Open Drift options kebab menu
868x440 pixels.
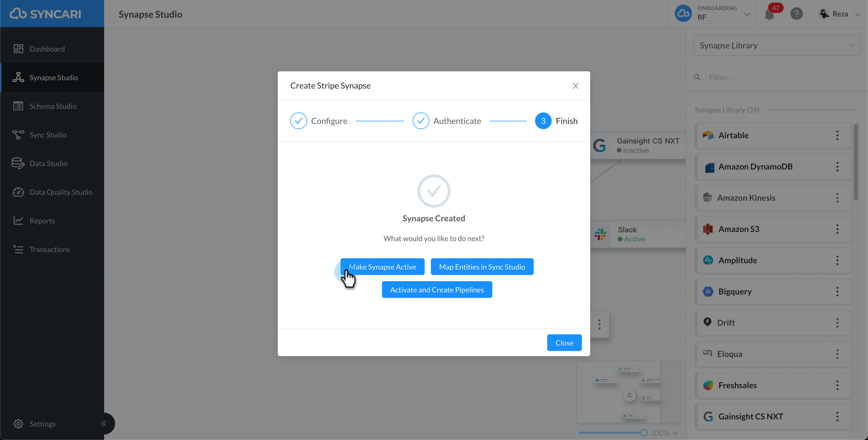pos(837,323)
